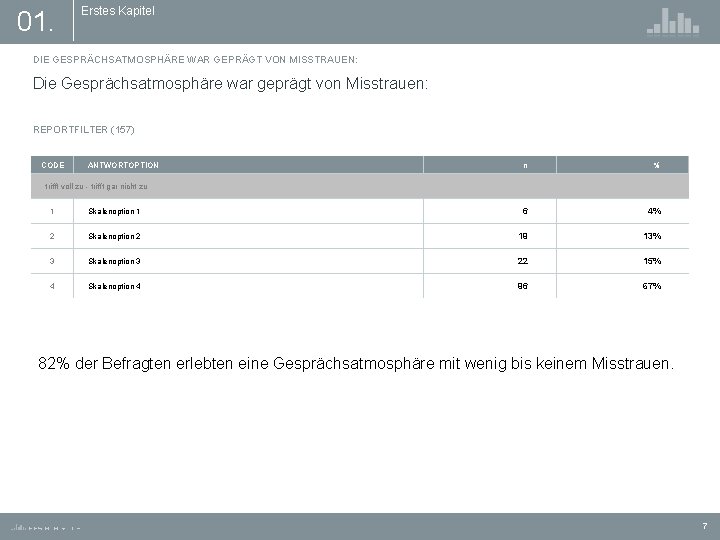Click the n value for Skalenoption 2
The image size is (720, 540).
523,236
